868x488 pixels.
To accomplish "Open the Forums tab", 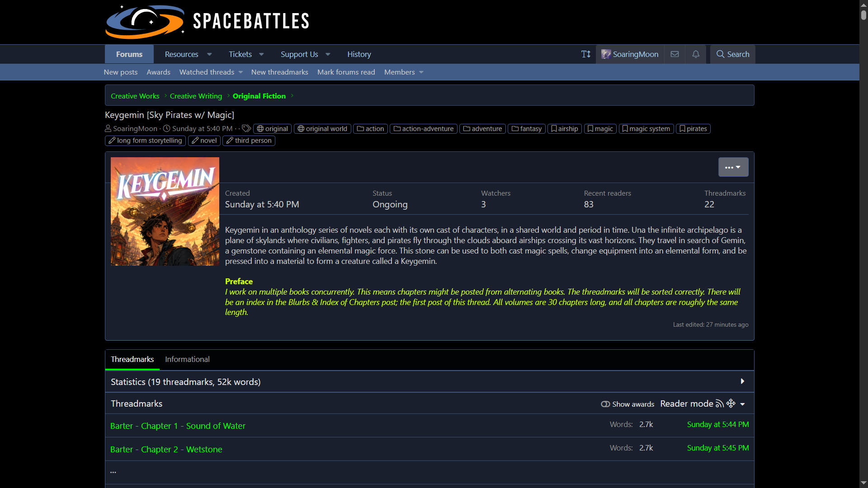I will point(129,54).
